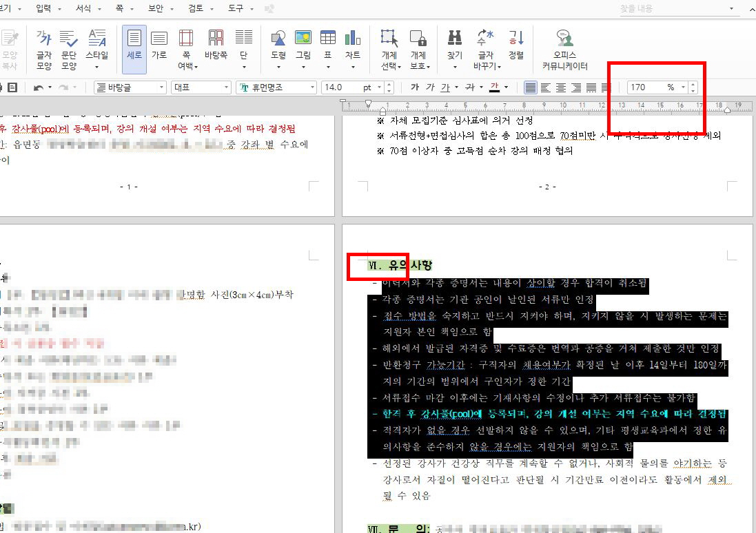This screenshot has height=533, width=756.
Task: Expand the underline style dropdown arrow
Action: [x=456, y=87]
